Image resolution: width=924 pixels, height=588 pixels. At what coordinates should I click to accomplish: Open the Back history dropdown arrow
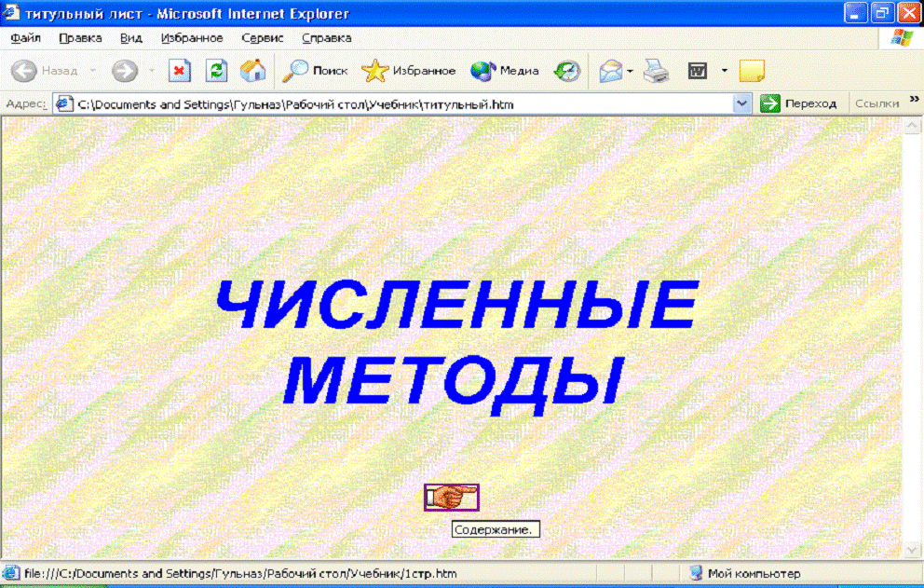[x=92, y=71]
